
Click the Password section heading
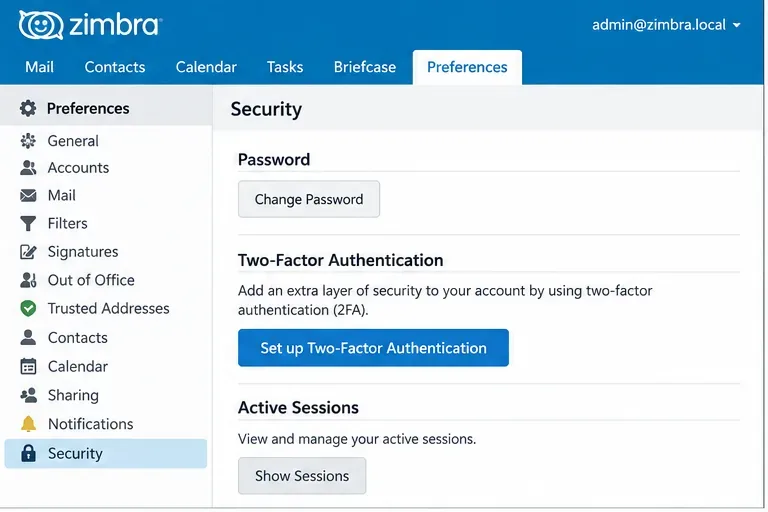274,160
